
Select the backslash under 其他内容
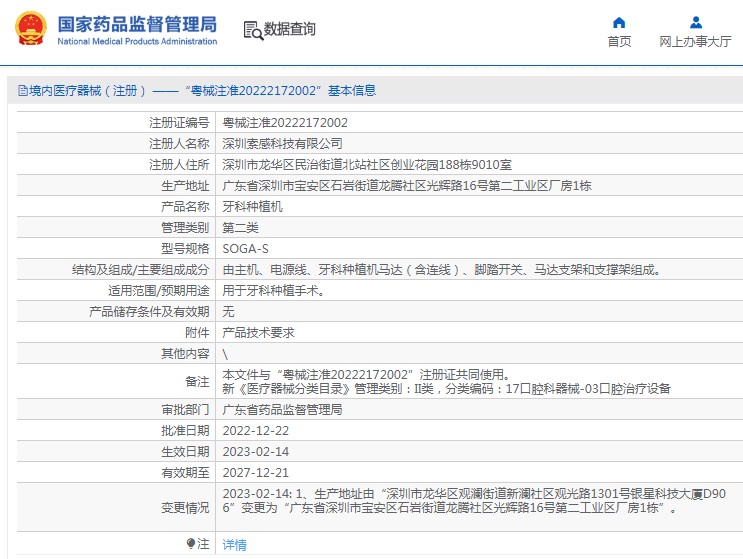click(x=225, y=353)
